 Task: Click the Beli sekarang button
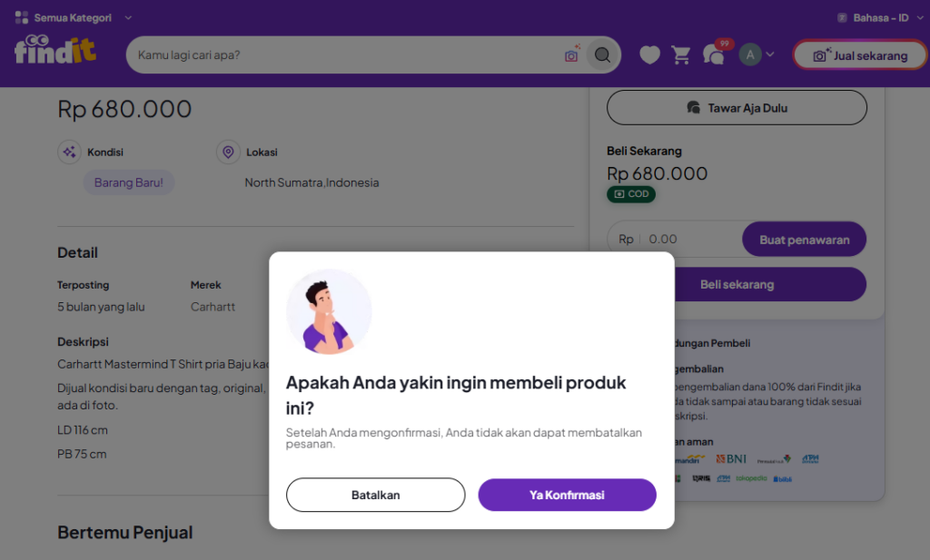(x=737, y=284)
